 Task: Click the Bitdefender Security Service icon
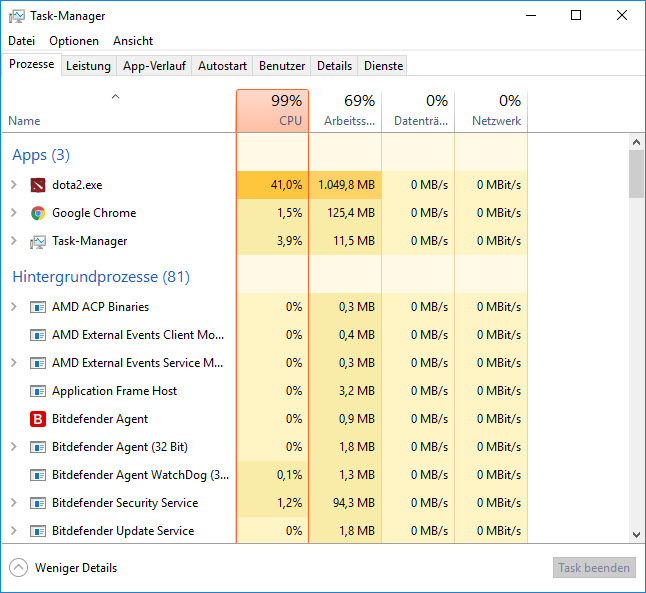click(38, 503)
